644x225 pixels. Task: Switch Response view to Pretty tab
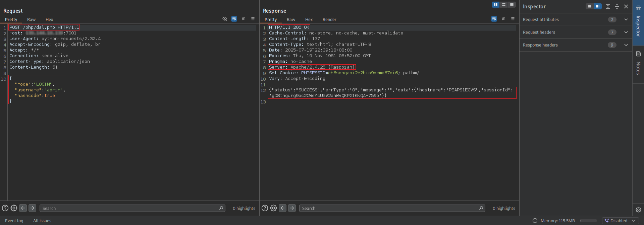[x=271, y=19]
